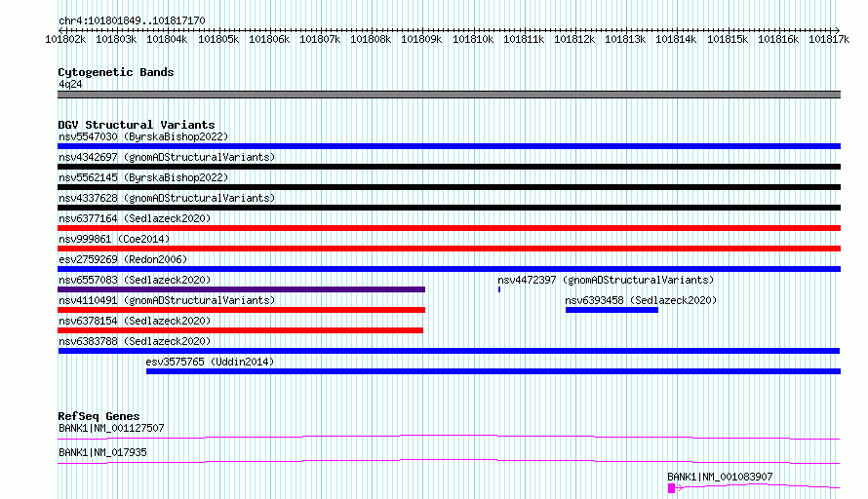Click the nsv999861 (Coe2014) label

click(x=114, y=239)
